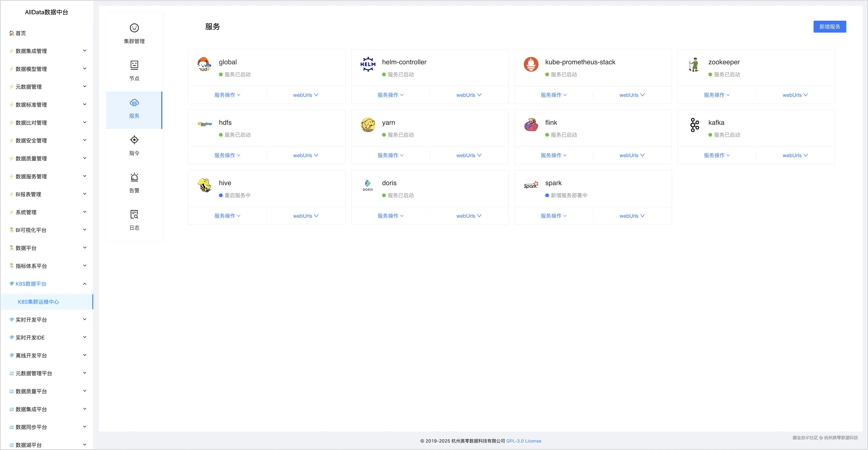
Task: Click the 新增服务 button
Action: coord(829,27)
